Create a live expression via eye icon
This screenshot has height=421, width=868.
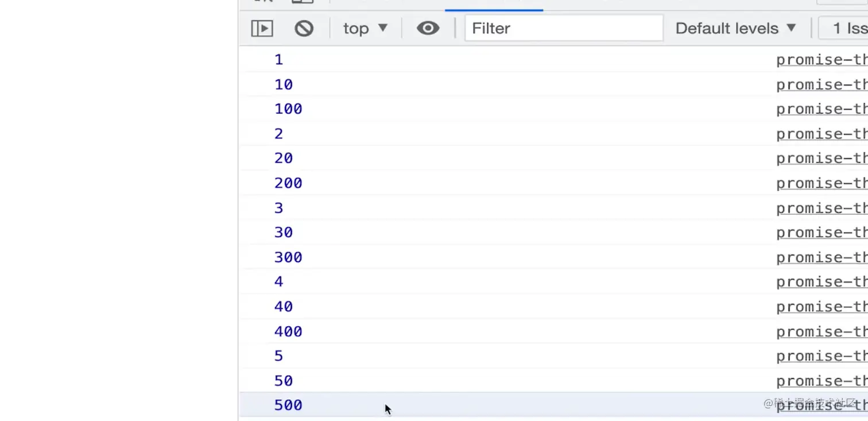[428, 28]
